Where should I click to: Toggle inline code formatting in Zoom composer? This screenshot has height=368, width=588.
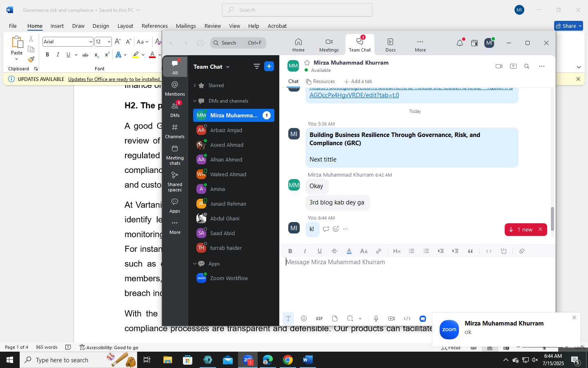point(488,251)
